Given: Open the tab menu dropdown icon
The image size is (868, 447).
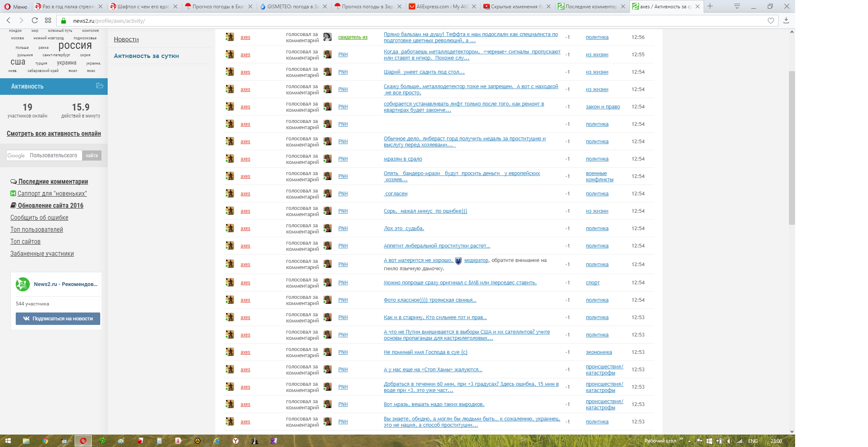Looking at the screenshot, I should point(737,6).
